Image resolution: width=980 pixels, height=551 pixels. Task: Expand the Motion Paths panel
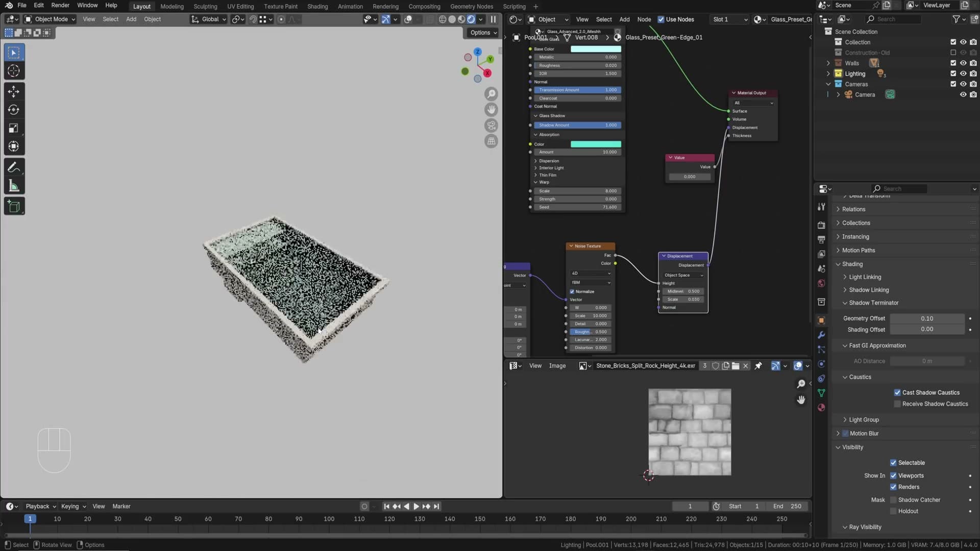click(858, 251)
